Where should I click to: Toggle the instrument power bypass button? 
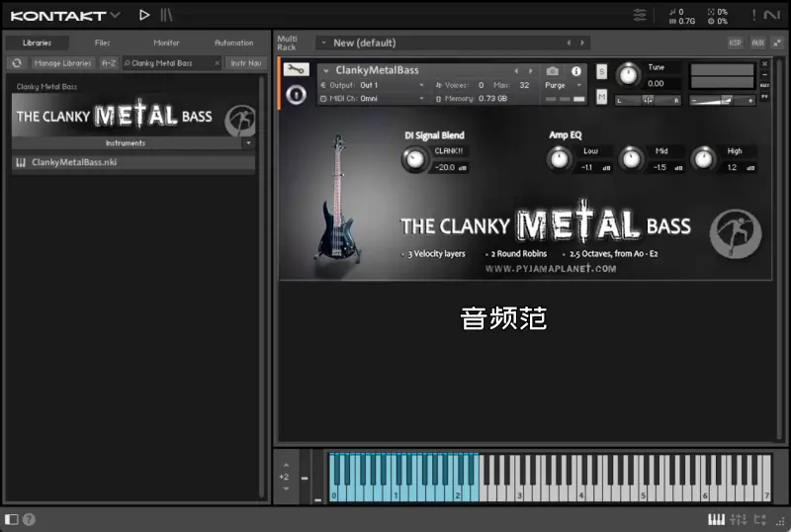(296, 94)
